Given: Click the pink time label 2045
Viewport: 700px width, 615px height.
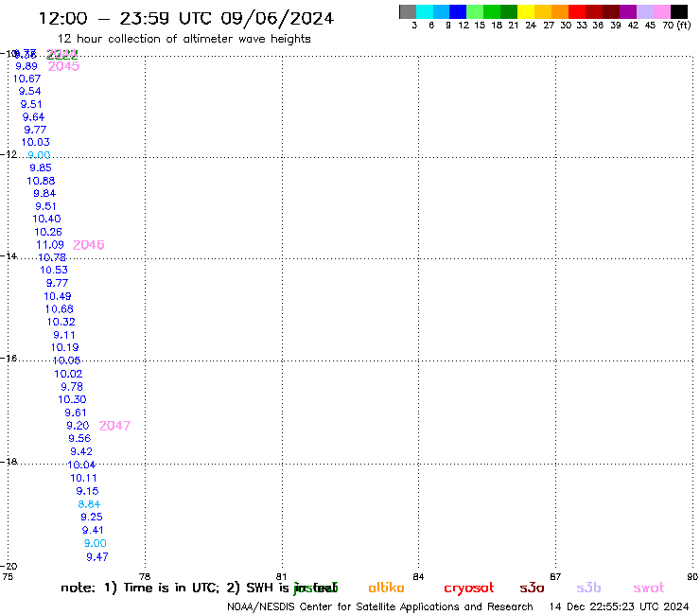Looking at the screenshot, I should [63, 66].
